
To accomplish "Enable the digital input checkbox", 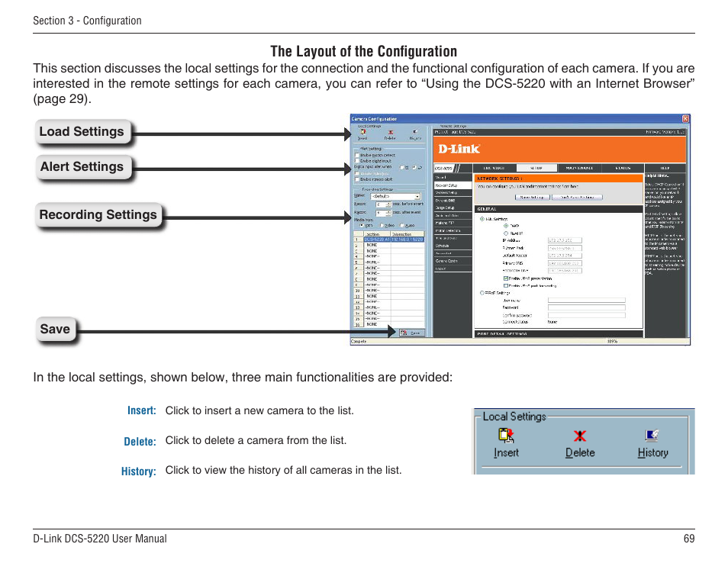I will pos(357,161).
